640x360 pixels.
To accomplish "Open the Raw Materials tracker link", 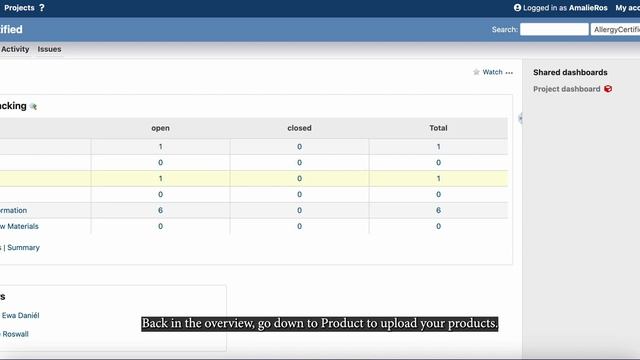I will (x=19, y=226).
